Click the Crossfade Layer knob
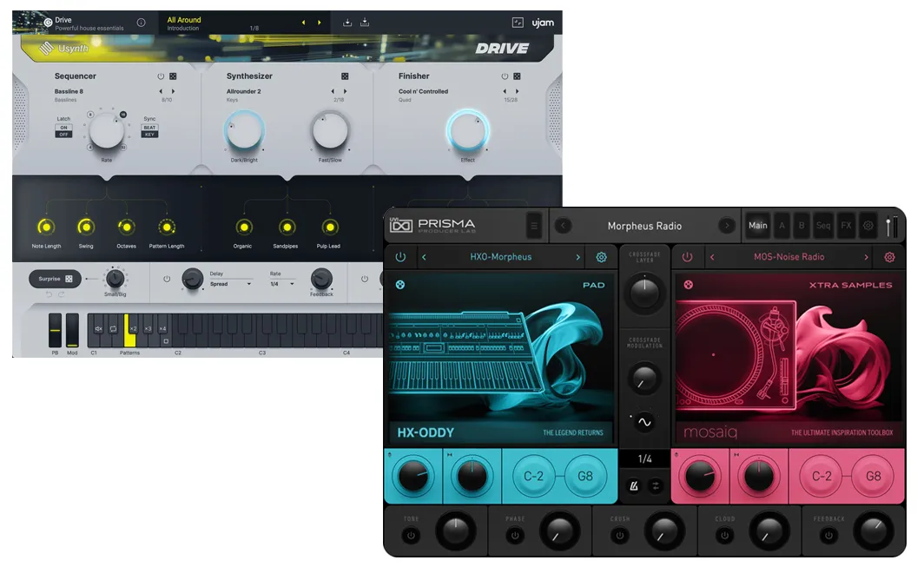Screen dimensions: 924x567 [644, 293]
